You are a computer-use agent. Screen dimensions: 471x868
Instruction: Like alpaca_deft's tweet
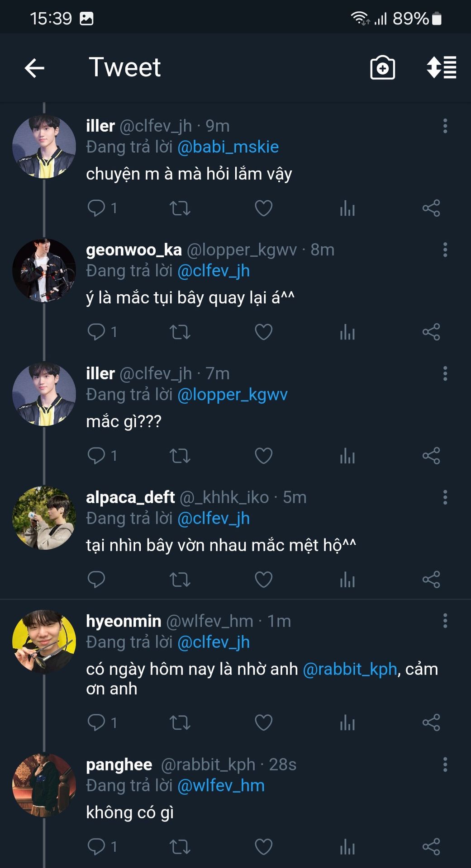click(x=263, y=579)
